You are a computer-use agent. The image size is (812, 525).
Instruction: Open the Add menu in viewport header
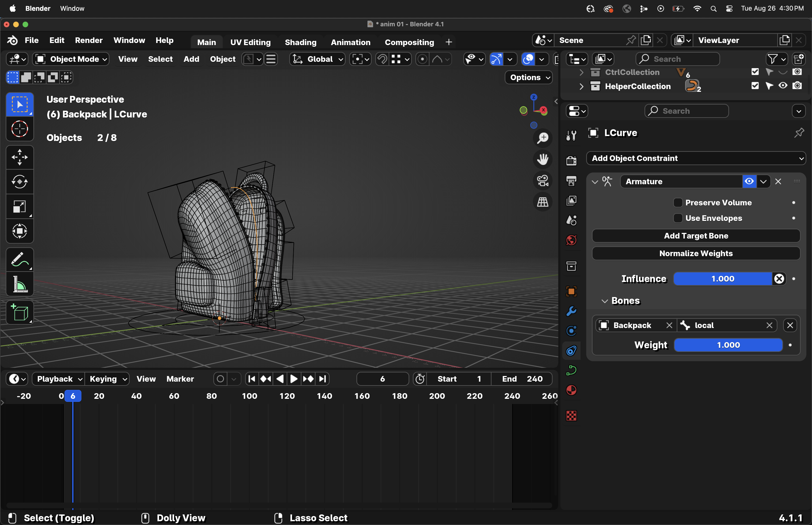point(191,59)
